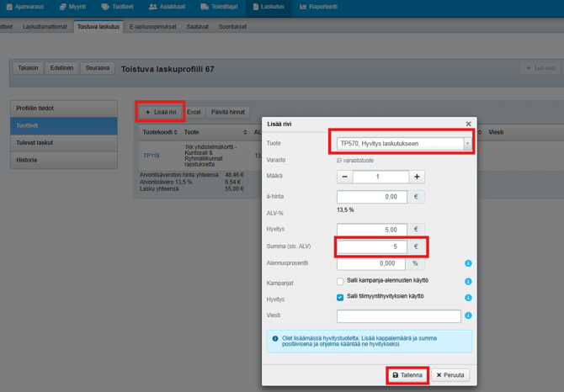Close the Lisää rivi dialog with X
Screen dimensions: 564x392
[469, 124]
